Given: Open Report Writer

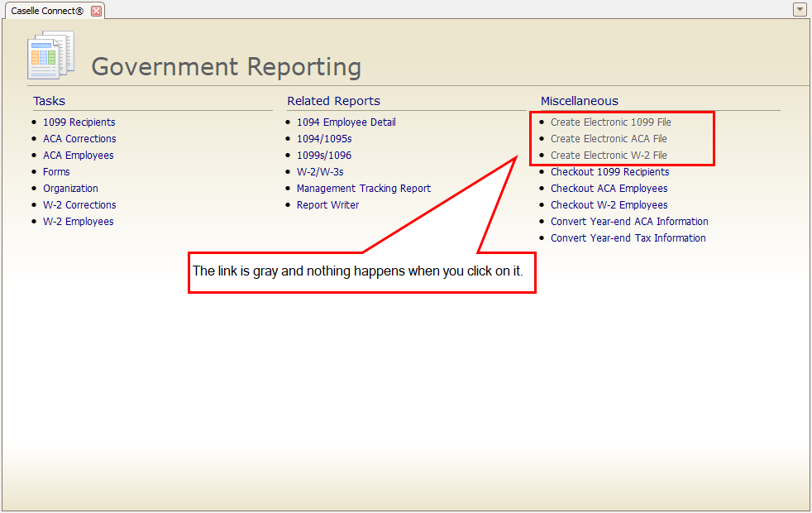Looking at the screenshot, I should tap(327, 205).
